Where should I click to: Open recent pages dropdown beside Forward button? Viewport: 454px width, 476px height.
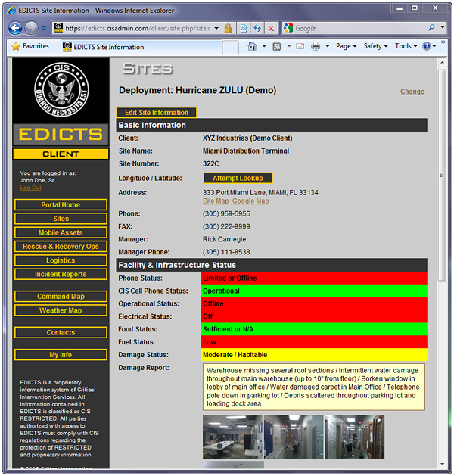[x=44, y=28]
